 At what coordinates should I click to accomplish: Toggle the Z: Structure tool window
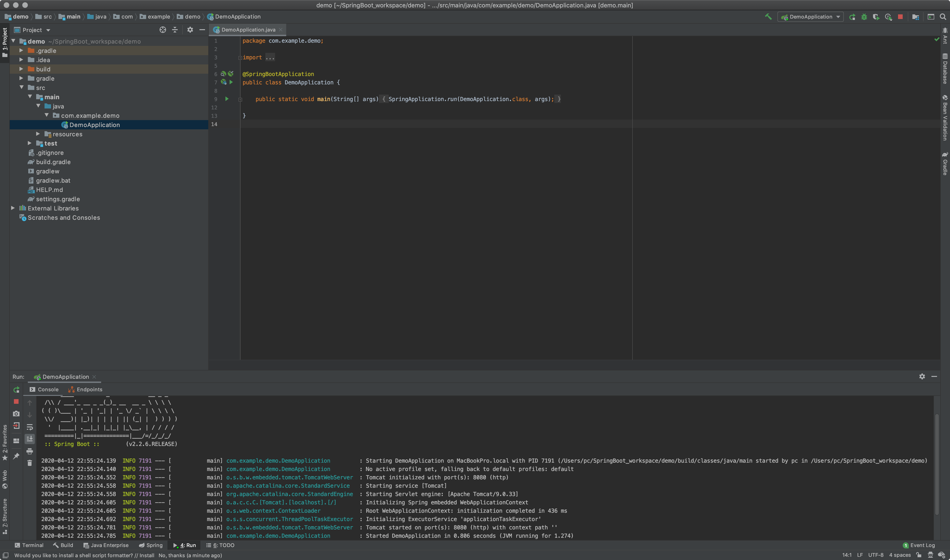coord(5,516)
